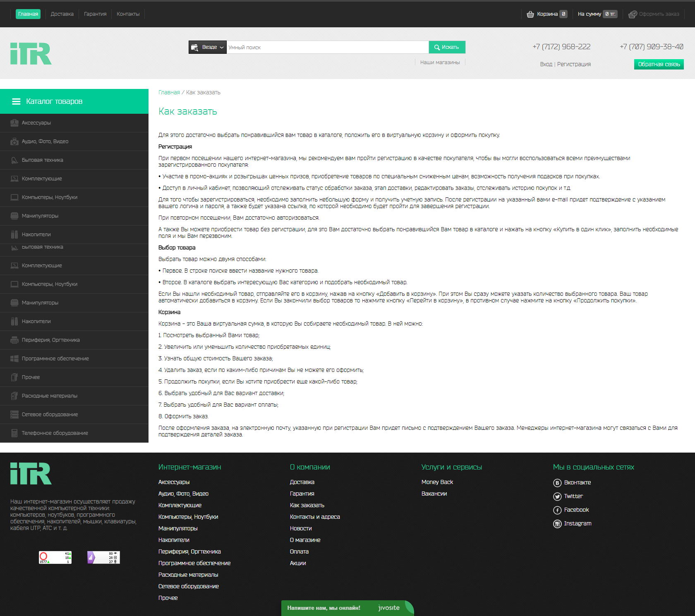The height and width of the screenshot is (616, 695).
Task: Click the Вконтакте social icon in footer
Action: [x=557, y=483]
